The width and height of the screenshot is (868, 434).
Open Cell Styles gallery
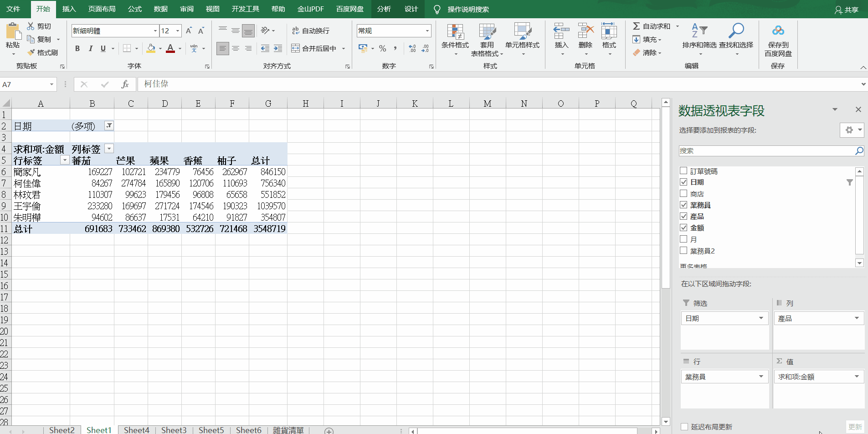522,39
